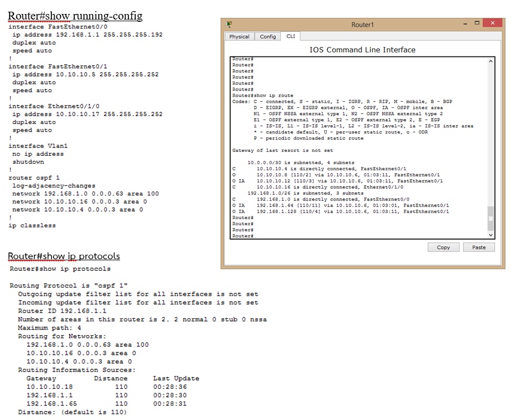Viewport: 511px width, 420px height.
Task: Click the 'Router#show running-config' heading
Action: coord(75,16)
